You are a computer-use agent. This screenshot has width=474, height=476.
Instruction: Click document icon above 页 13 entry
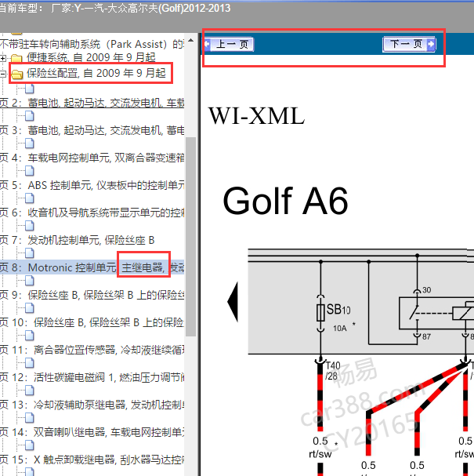[x=30, y=391]
